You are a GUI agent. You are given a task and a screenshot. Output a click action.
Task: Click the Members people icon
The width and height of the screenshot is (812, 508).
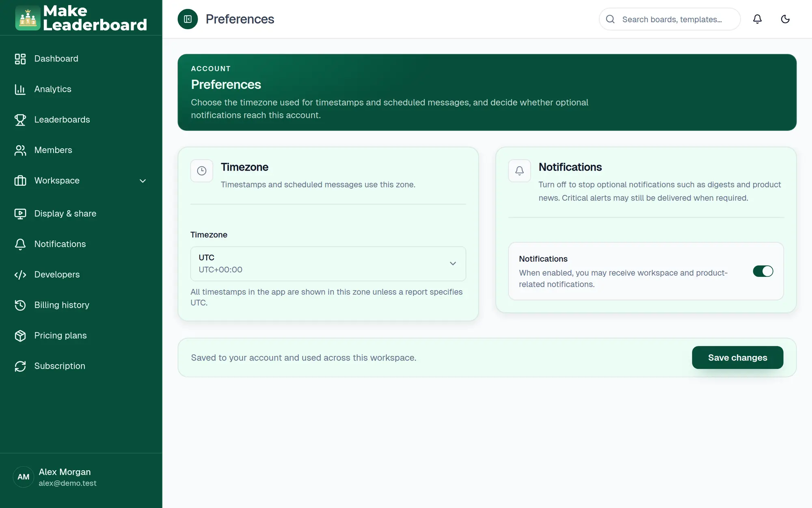click(x=20, y=150)
